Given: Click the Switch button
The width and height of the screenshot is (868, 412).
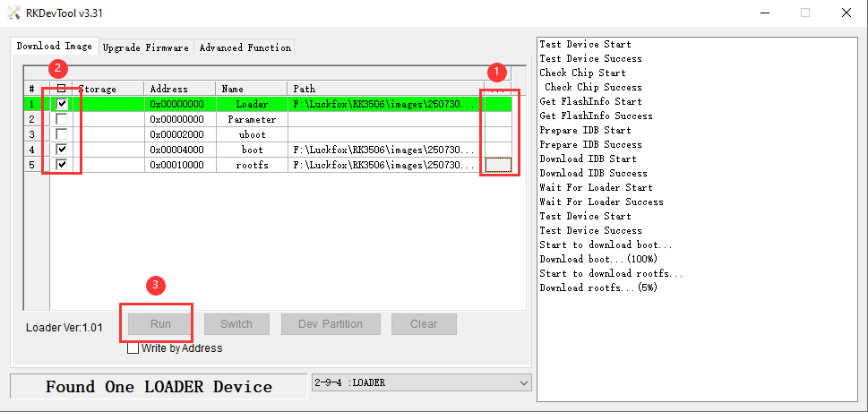Looking at the screenshot, I should tap(236, 324).
